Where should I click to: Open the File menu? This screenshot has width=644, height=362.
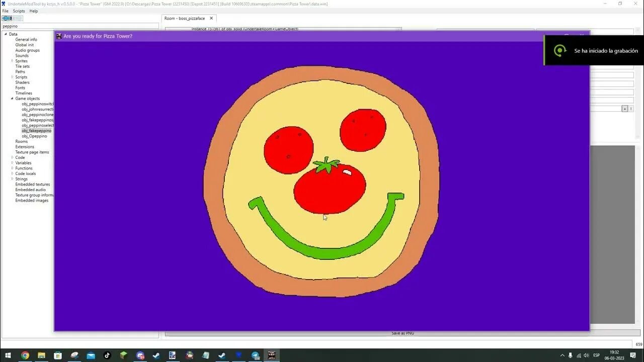5,11
